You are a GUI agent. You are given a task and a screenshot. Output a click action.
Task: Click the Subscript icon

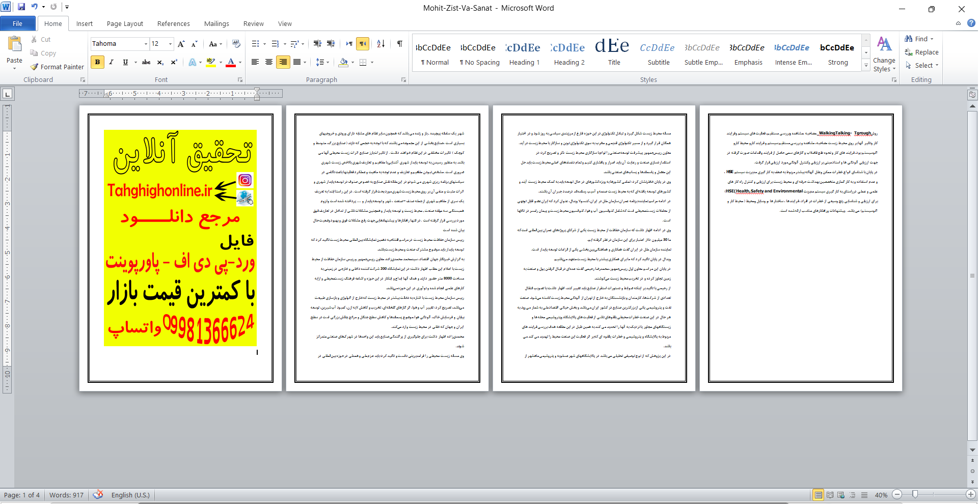pos(160,62)
